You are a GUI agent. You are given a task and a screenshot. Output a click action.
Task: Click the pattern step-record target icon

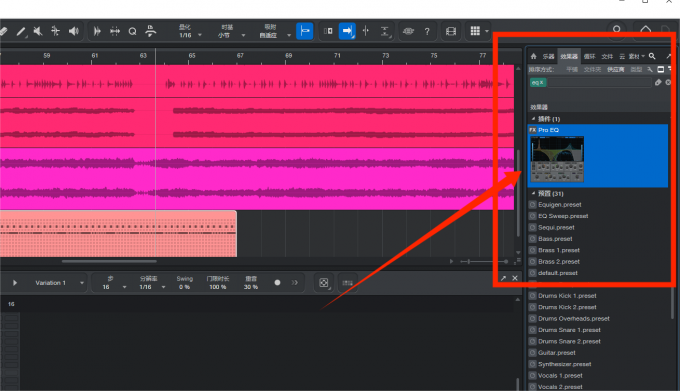click(324, 283)
